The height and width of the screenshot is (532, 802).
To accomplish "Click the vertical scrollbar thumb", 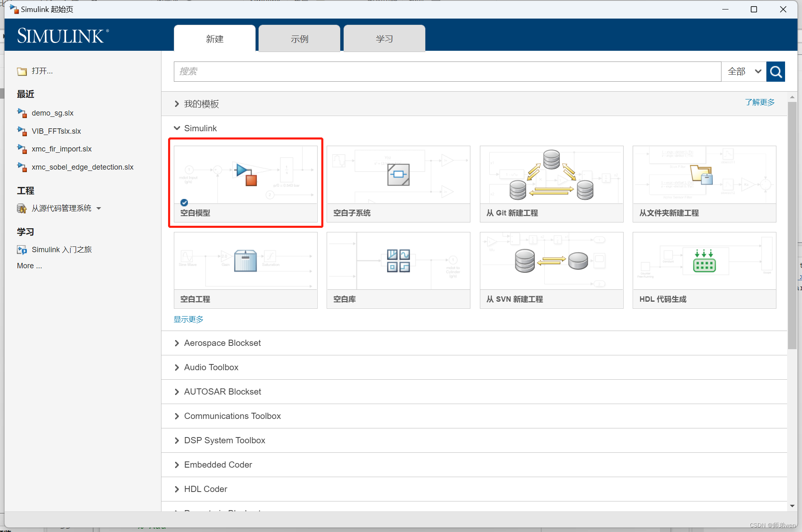I will click(x=792, y=226).
